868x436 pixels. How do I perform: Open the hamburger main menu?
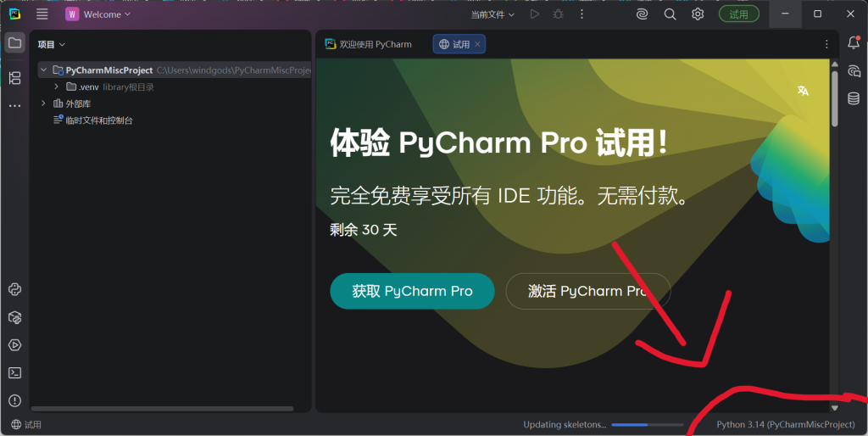click(x=42, y=14)
